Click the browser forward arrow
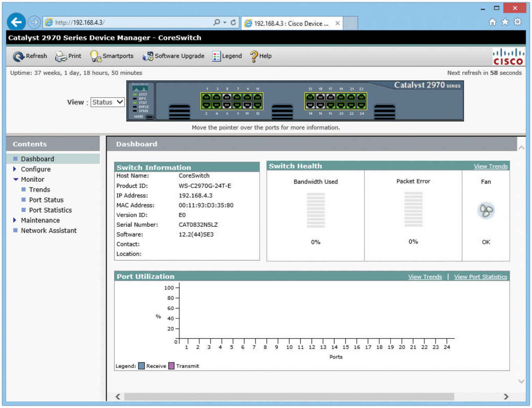 pos(34,22)
